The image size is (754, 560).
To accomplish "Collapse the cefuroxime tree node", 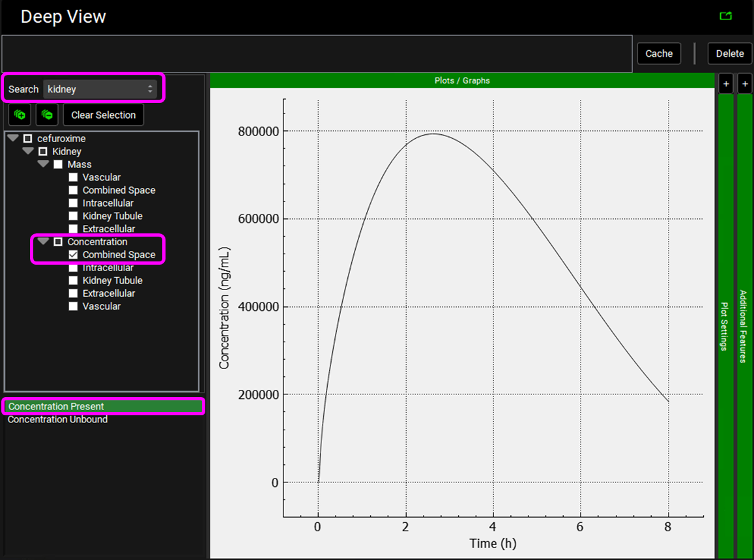I will coord(13,138).
